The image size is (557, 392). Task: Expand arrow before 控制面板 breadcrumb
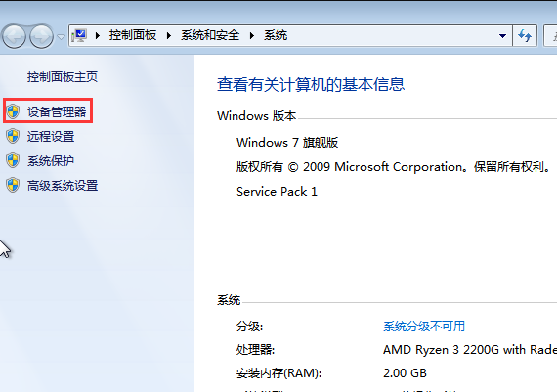98,35
